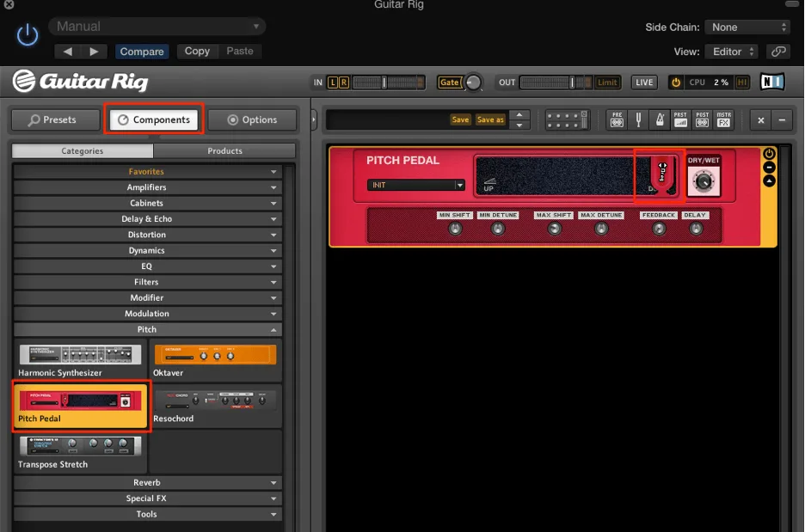Open the View Editor dropdown

coord(732,52)
